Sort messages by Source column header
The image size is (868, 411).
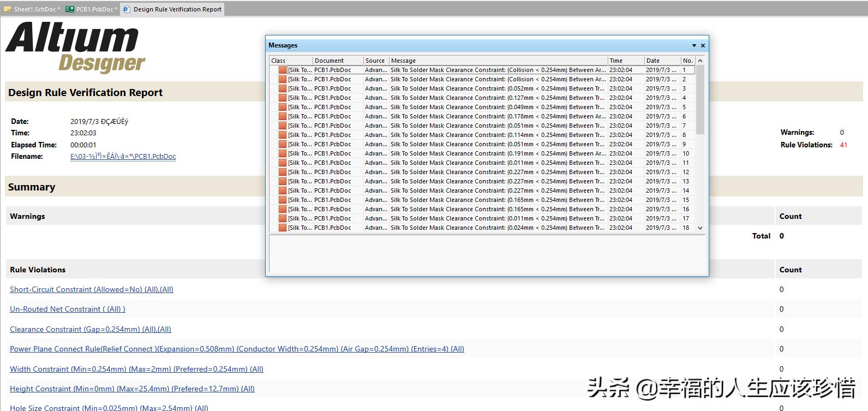[376, 61]
